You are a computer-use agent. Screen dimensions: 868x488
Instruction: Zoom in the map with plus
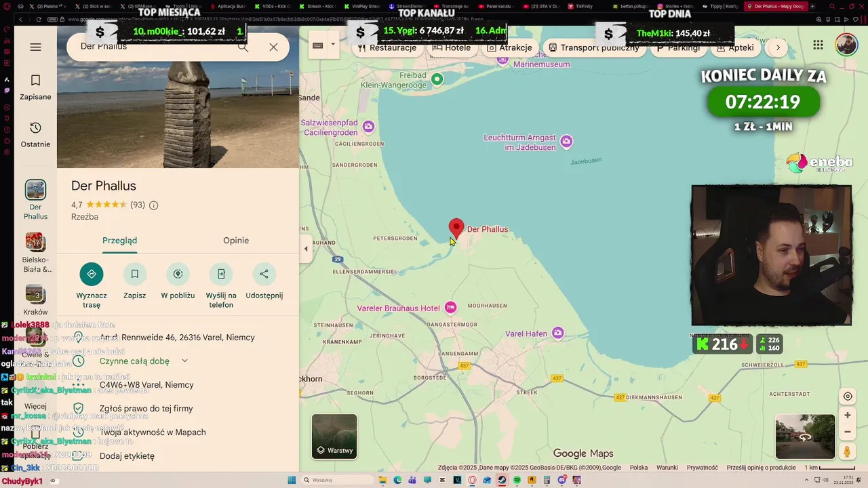[848, 415]
